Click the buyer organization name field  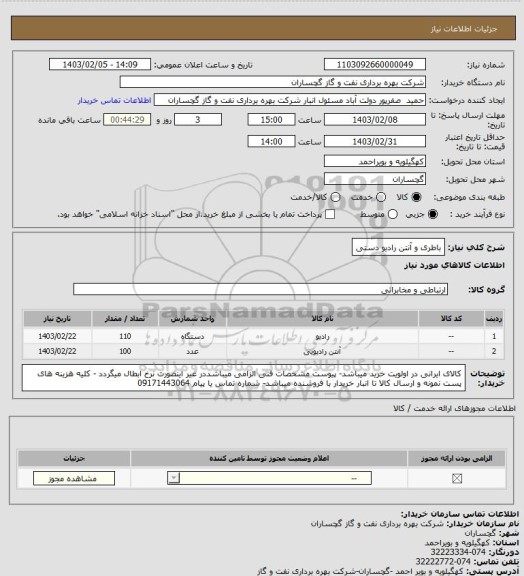[273, 82]
